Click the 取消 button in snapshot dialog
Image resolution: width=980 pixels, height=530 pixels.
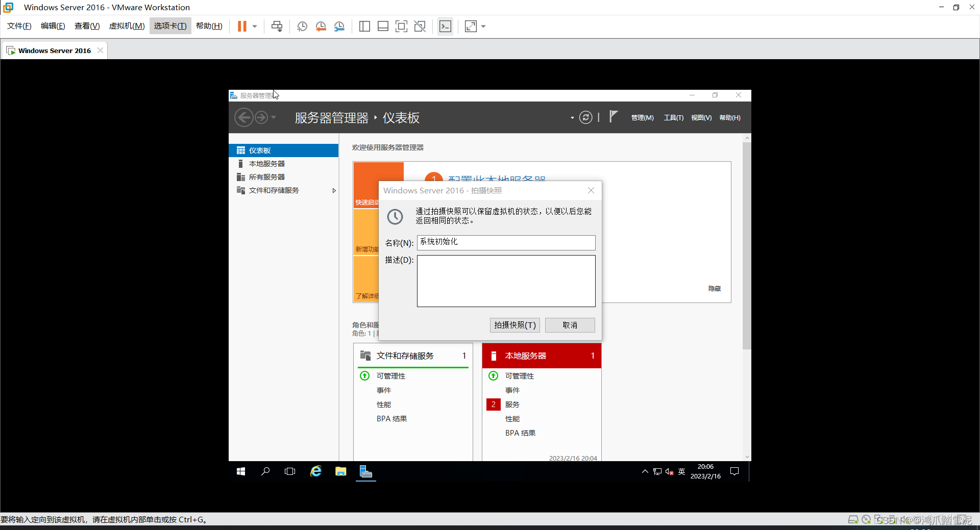coord(570,325)
